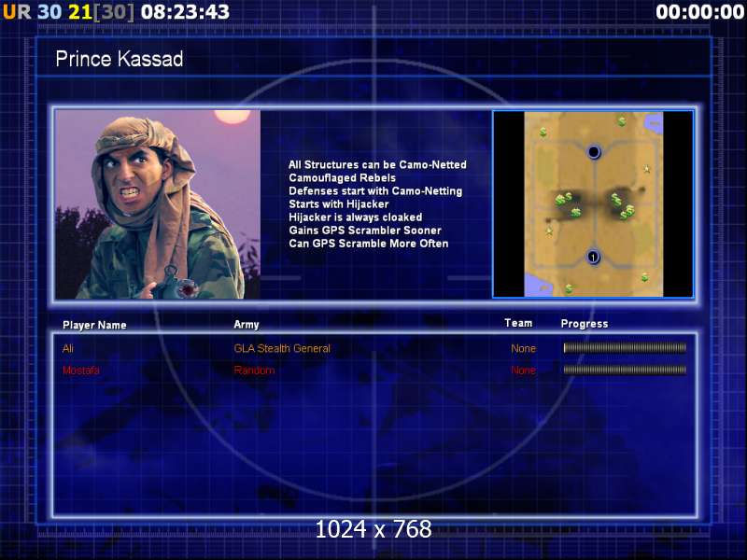747x560 pixels.
Task: Click the Army column header
Action: [x=247, y=325]
